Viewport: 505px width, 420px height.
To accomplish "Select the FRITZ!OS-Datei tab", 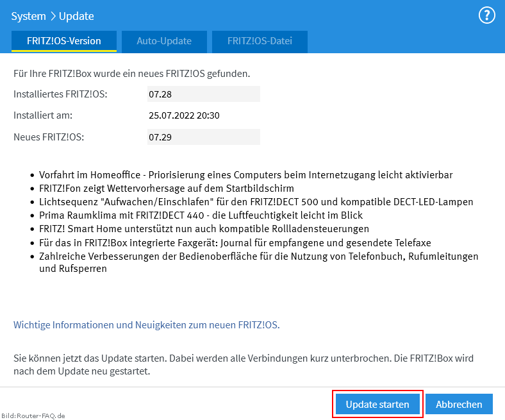I will 260,41.
